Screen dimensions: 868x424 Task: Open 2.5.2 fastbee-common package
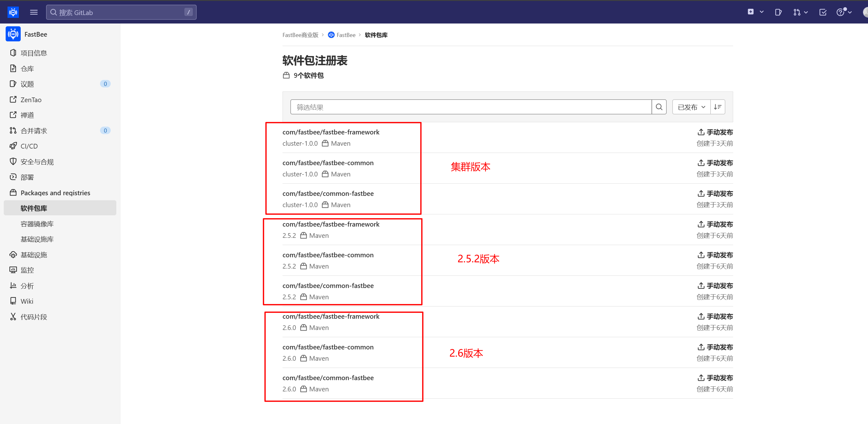tap(328, 255)
